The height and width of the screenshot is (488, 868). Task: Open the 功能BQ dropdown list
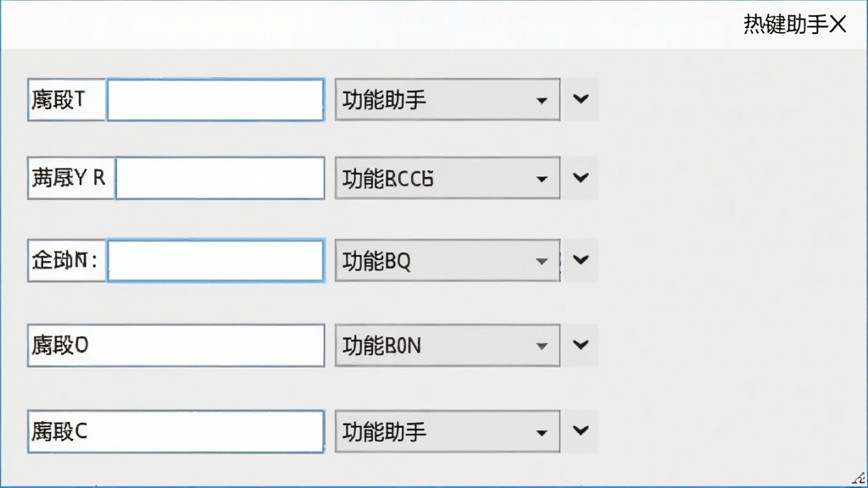448,261
